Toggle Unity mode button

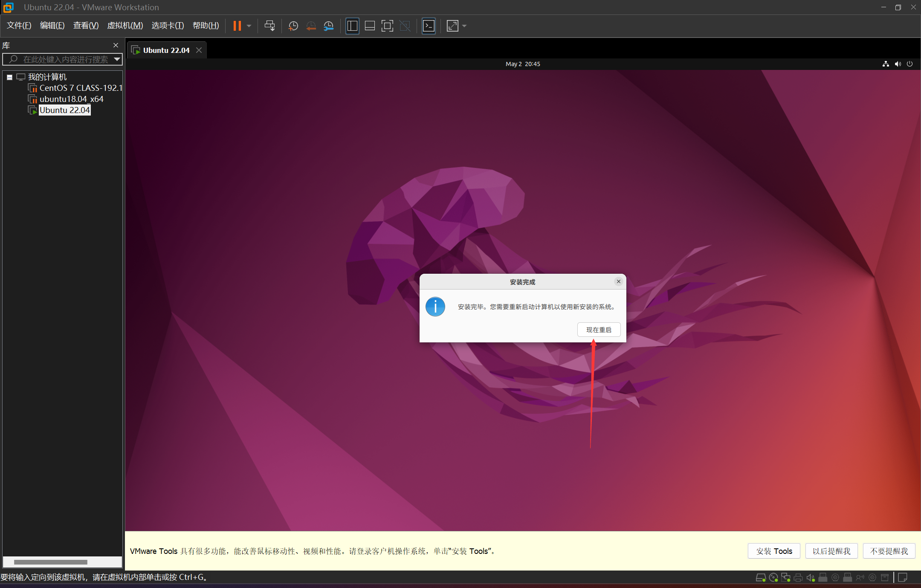point(405,26)
